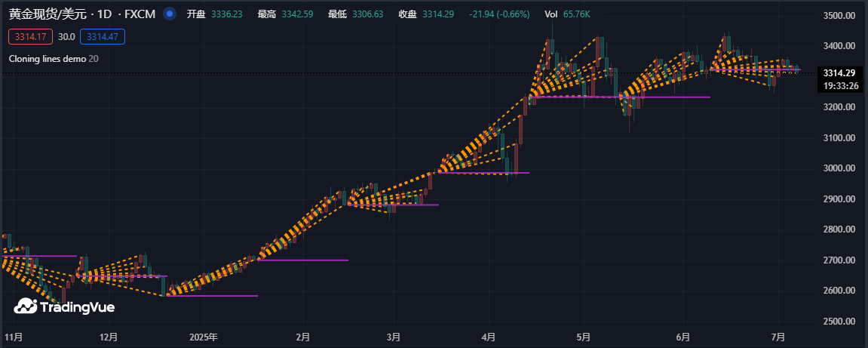Click the blue buy price 3314.47 button
This screenshot has height=348, width=868.
tap(105, 36)
